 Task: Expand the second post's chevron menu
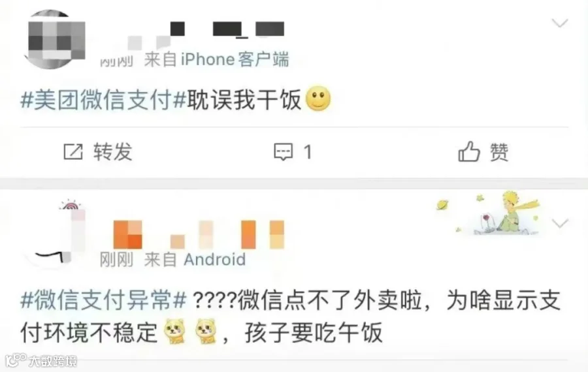click(560, 224)
